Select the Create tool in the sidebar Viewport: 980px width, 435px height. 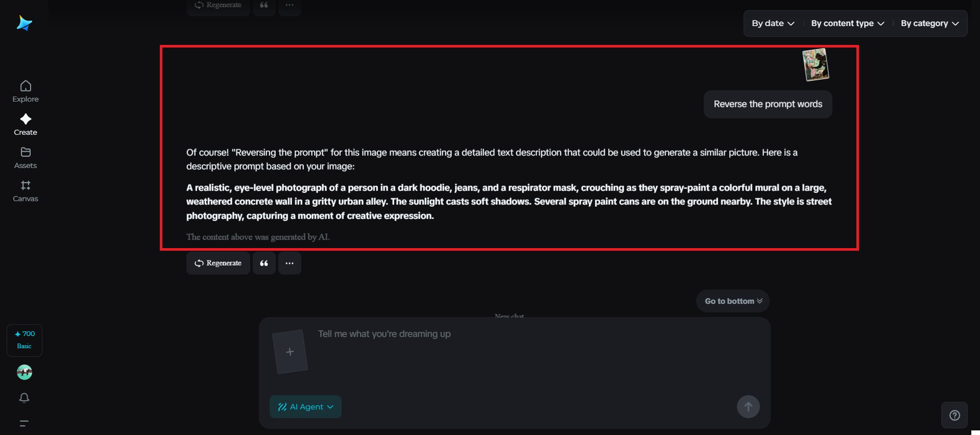point(25,124)
